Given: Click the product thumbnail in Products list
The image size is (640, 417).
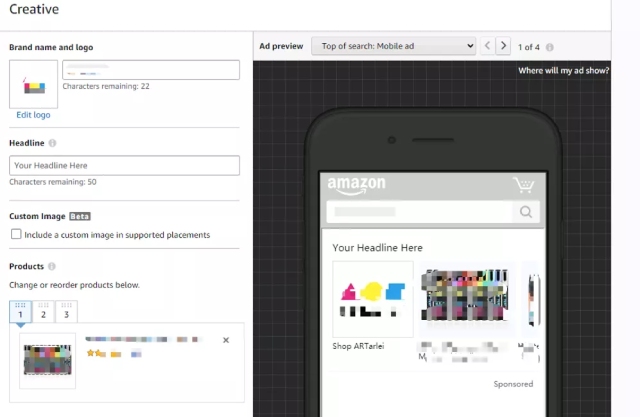Looking at the screenshot, I should (x=48, y=359).
